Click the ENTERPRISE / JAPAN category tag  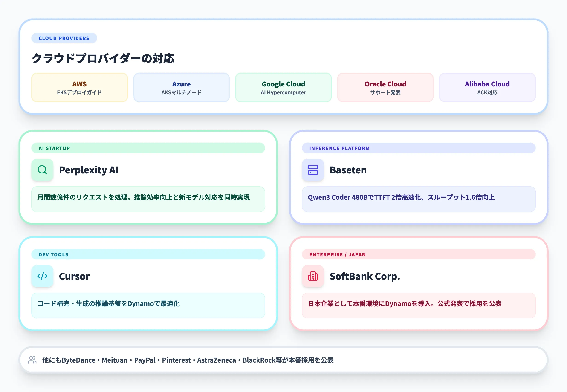click(337, 254)
